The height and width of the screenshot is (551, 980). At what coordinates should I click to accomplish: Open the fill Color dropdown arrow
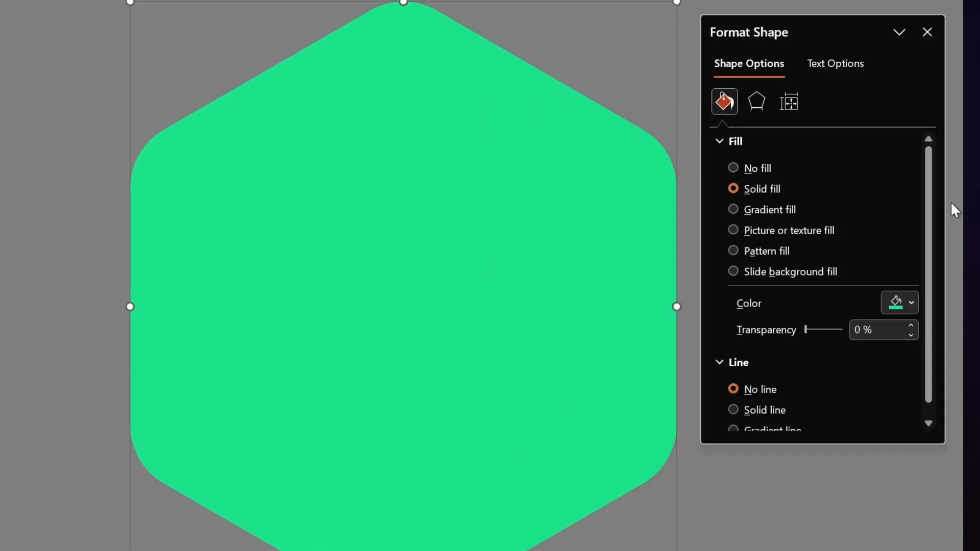click(x=911, y=303)
